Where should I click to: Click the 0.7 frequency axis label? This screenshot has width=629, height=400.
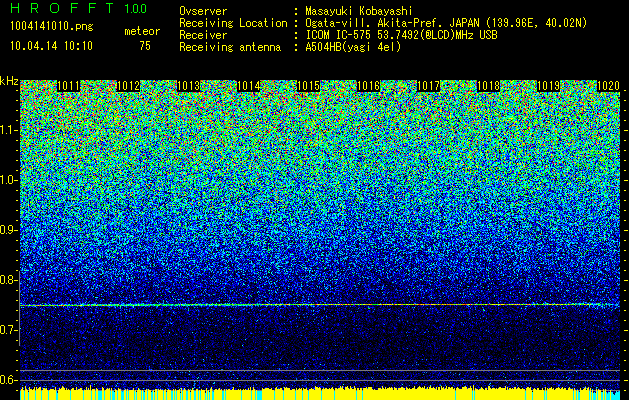[9, 330]
